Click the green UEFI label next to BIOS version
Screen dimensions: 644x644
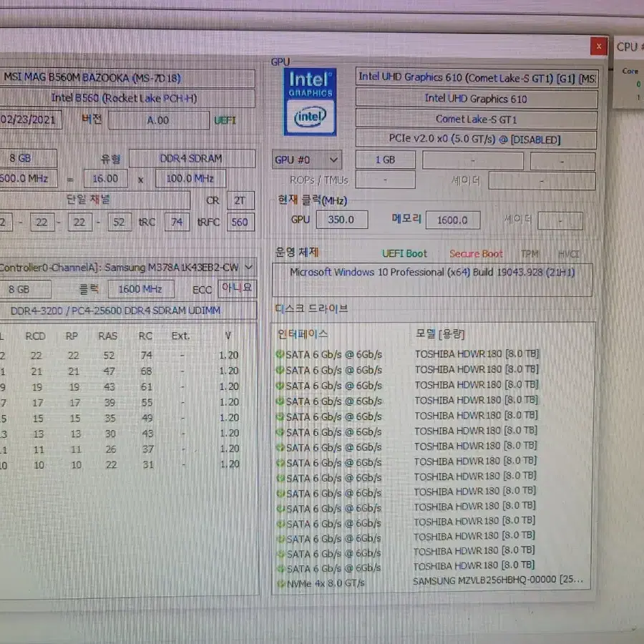pyautogui.click(x=225, y=120)
